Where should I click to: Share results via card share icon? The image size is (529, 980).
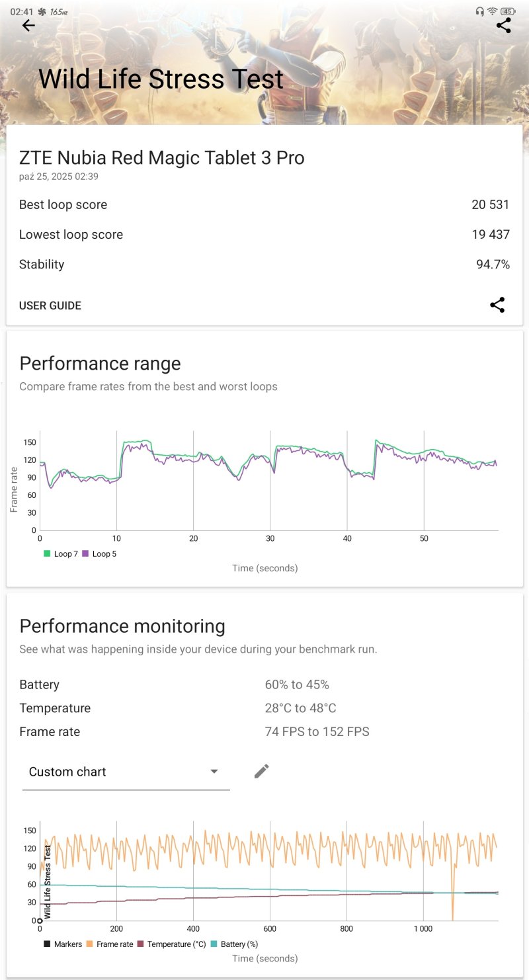[x=497, y=305]
